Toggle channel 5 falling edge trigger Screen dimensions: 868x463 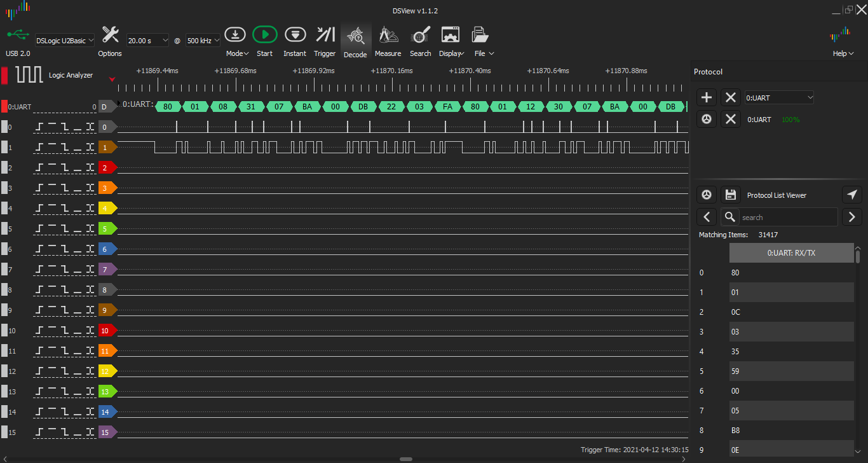(x=67, y=229)
